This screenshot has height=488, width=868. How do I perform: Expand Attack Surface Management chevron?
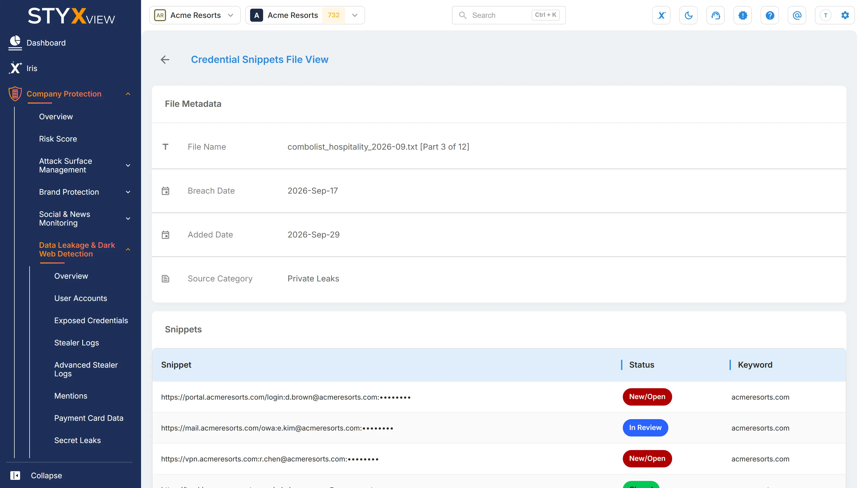128,165
